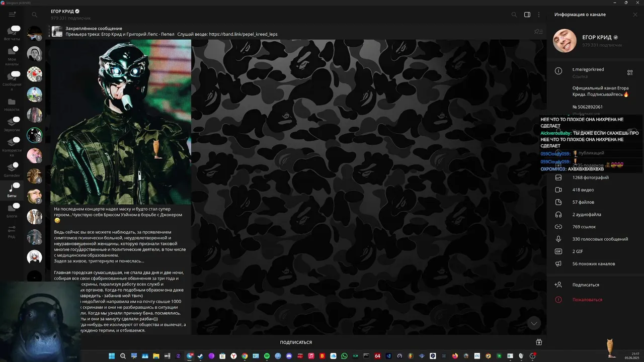The height and width of the screenshot is (362, 644).
Task: Show the channel QR code icon
Action: (629, 72)
